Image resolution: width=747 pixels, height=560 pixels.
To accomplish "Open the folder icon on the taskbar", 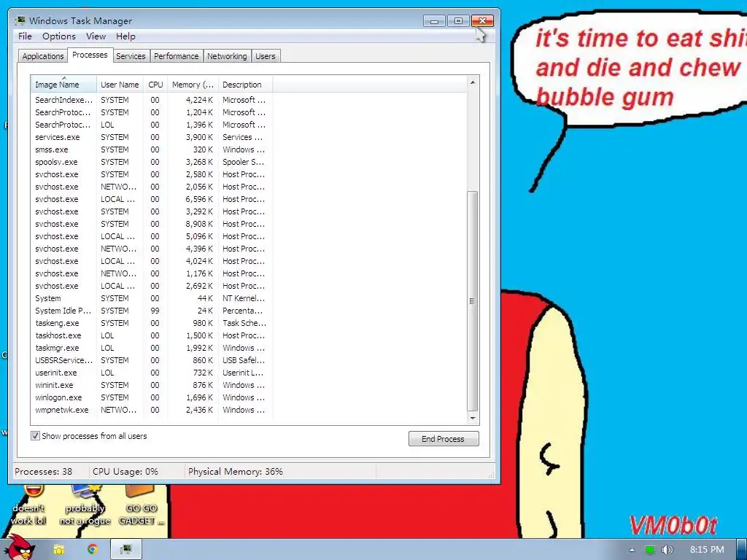I will (59, 550).
